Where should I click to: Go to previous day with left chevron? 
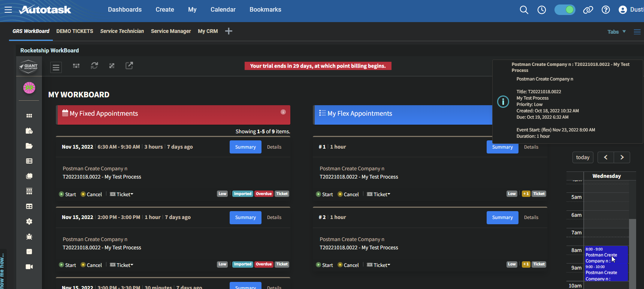click(x=605, y=157)
